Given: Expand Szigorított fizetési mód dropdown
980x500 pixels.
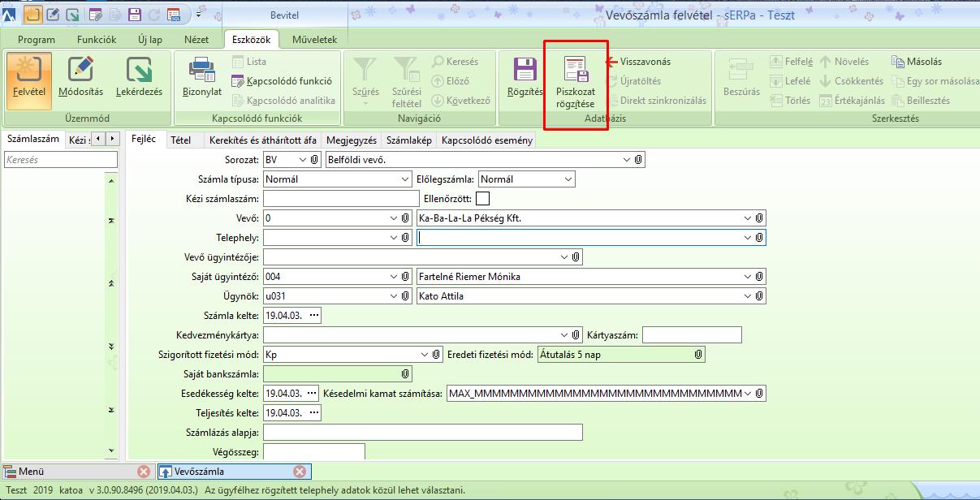Looking at the screenshot, I should pos(425,355).
